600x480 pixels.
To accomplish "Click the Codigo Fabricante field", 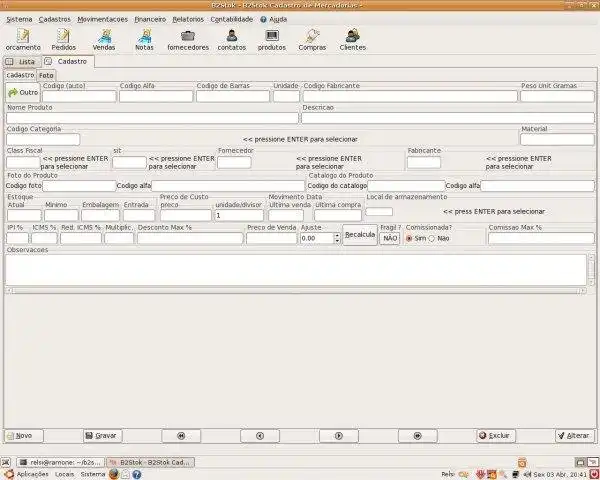I will pyautogui.click(x=410, y=96).
